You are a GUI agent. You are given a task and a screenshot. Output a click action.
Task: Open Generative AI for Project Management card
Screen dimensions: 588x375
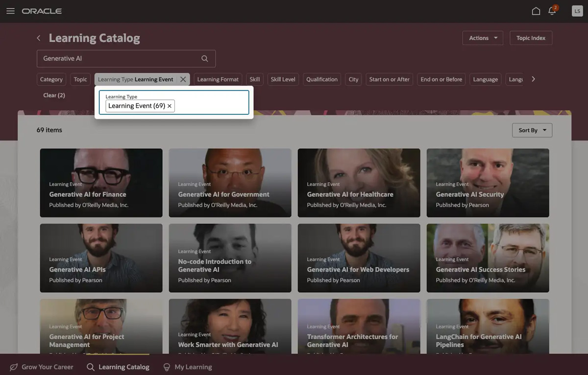pyautogui.click(x=101, y=326)
